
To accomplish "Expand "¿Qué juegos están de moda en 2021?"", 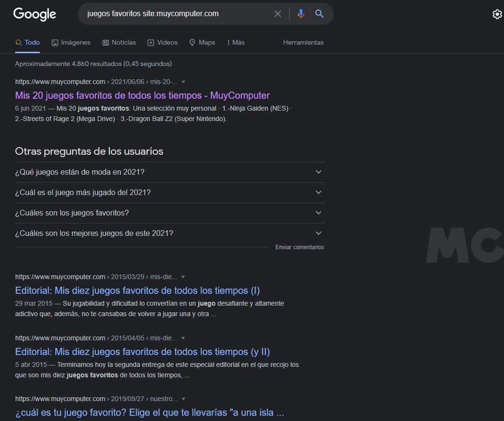I will tap(169, 172).
